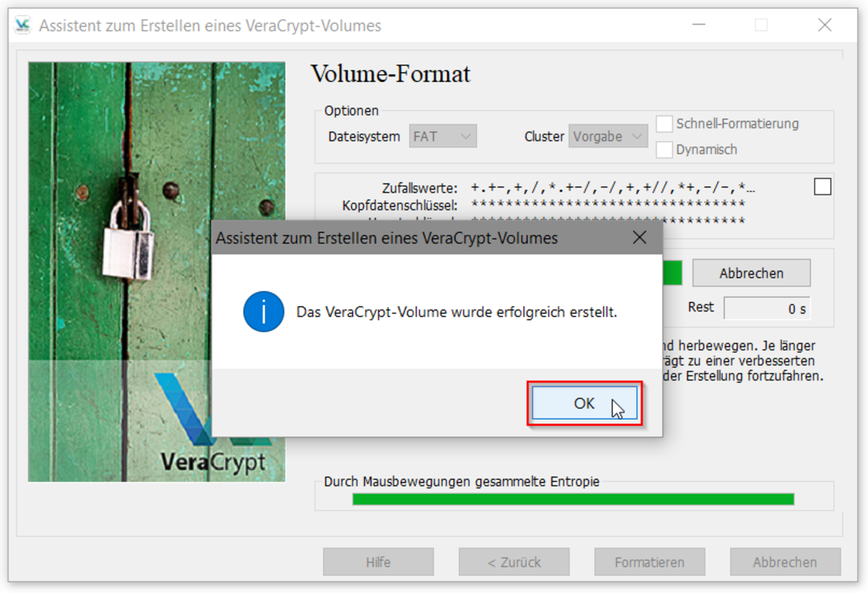Go back with the Zurück button
868x593 pixels.
tap(514, 562)
